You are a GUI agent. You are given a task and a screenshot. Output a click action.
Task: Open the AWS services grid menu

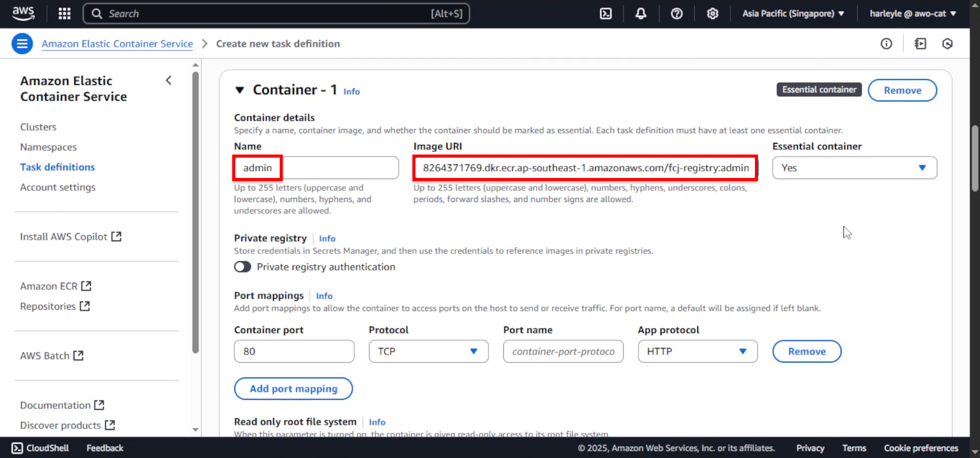coord(64,14)
